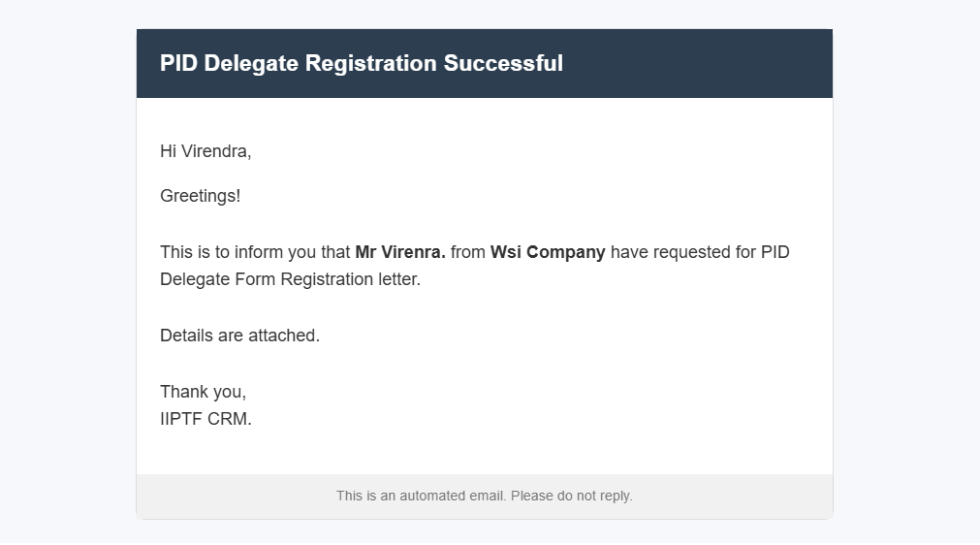Click the "IIPTF CRM." signature
Viewport: 980px width, 545px height.
click(x=205, y=420)
